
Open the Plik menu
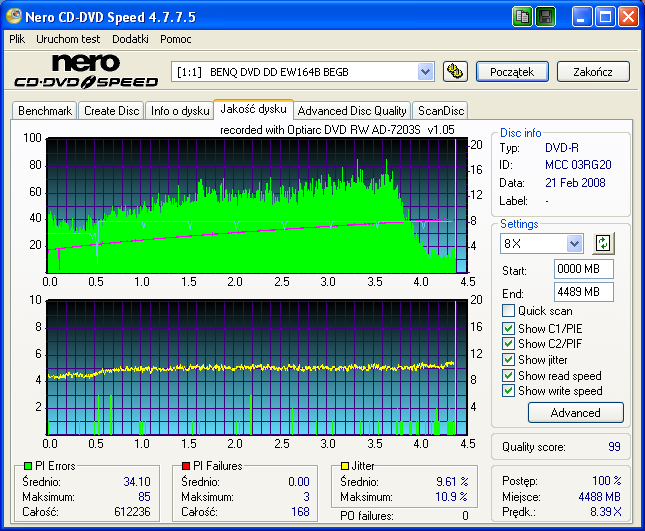17,39
